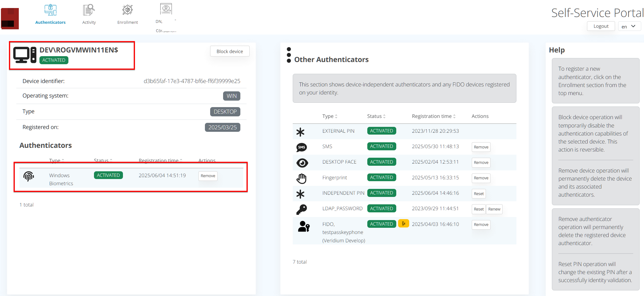The height and width of the screenshot is (296, 644).
Task: Click the LDAP_PASSWORD key icon
Action: pos(301,209)
